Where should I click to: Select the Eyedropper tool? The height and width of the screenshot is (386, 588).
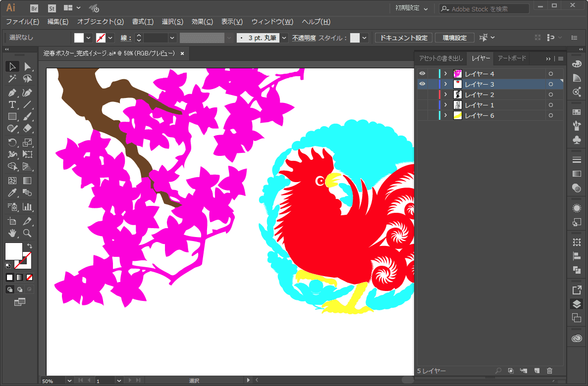12,193
